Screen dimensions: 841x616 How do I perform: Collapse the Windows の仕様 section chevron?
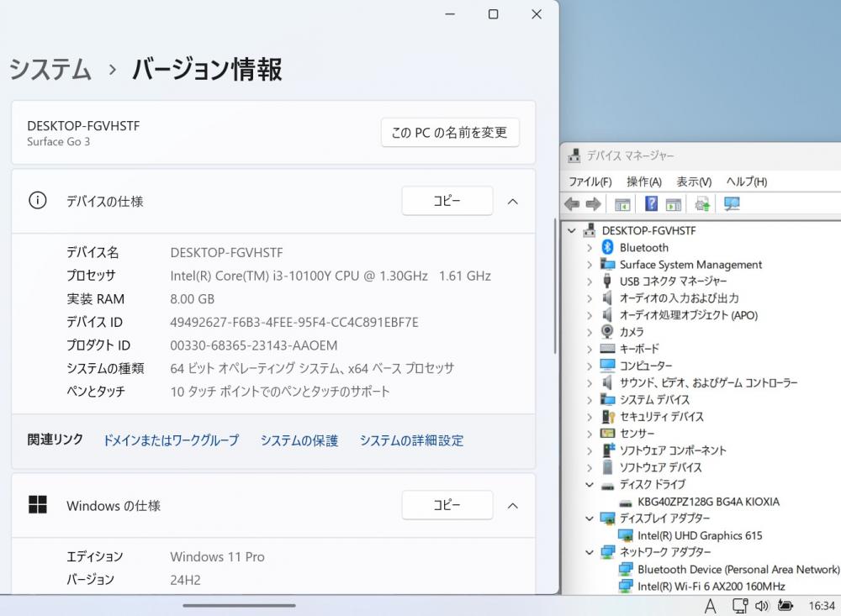(513, 506)
